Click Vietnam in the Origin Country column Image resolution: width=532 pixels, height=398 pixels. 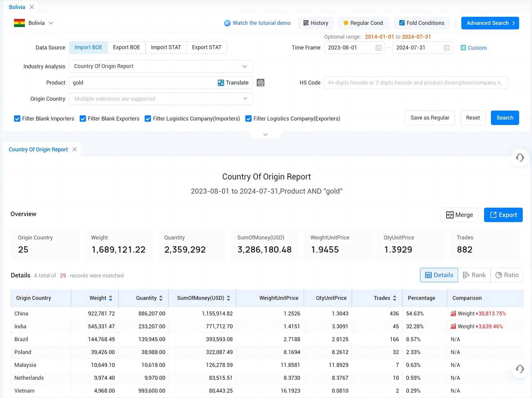24,390
